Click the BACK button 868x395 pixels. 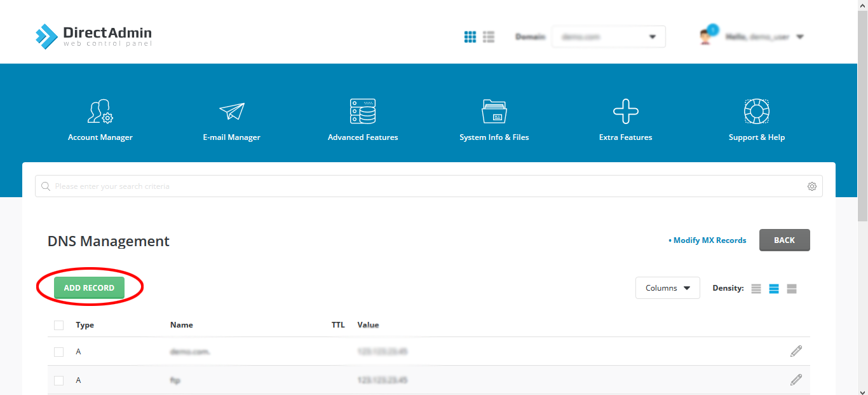(785, 240)
